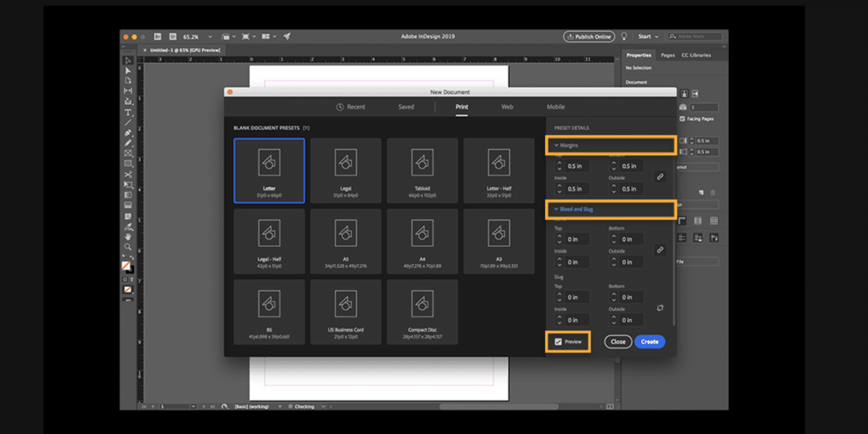Viewport: 868px width, 434px height.
Task: Select the Eyedropper tool
Action: coord(128,226)
